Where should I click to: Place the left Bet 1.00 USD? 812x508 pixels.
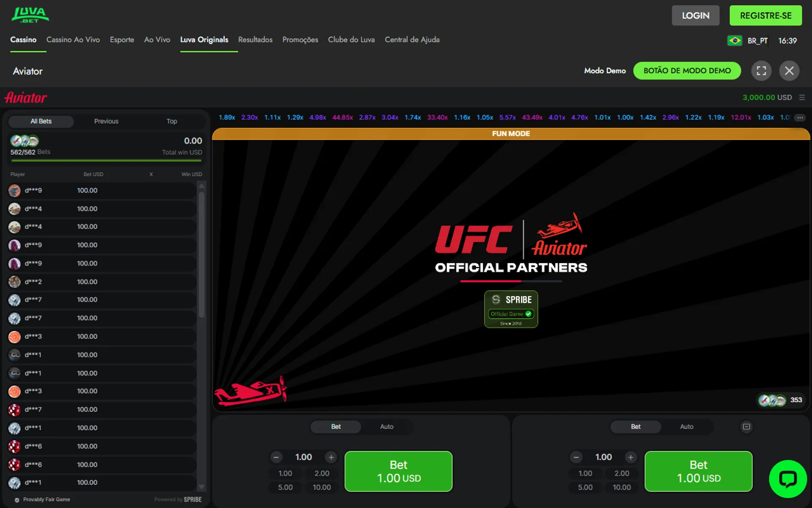click(x=398, y=471)
